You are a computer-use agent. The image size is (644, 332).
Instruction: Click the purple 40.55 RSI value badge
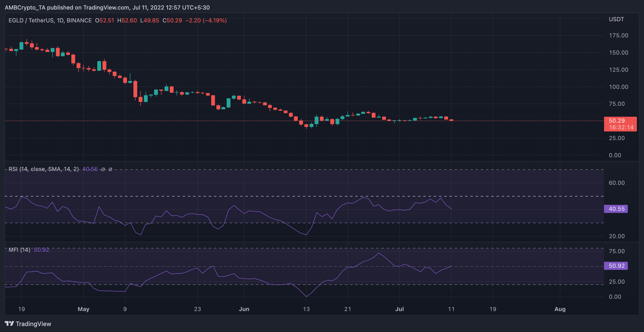616,209
